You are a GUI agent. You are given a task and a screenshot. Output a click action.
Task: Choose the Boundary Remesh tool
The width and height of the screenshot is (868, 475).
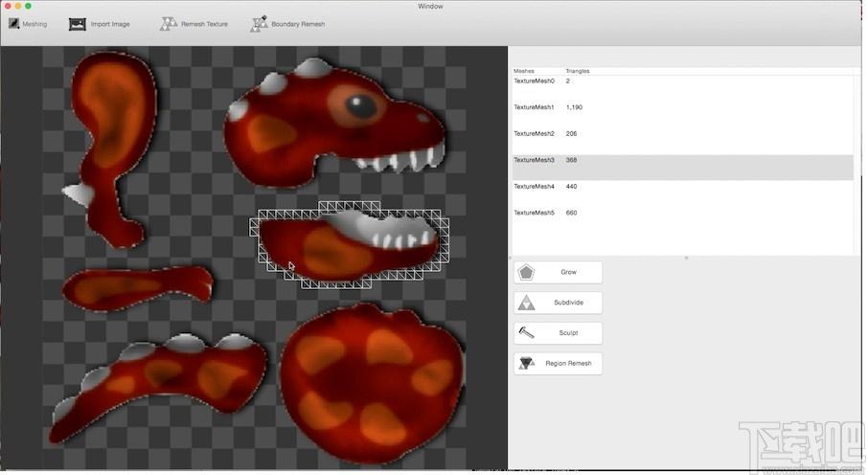(259, 24)
